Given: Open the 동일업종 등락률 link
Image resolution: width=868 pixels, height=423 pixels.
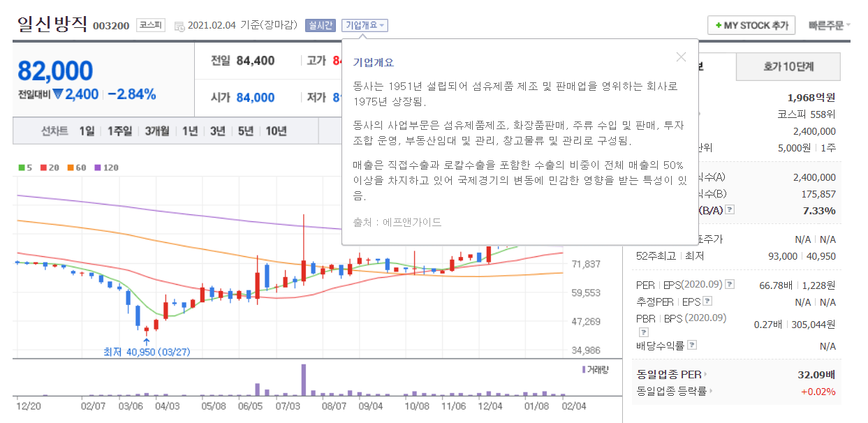Looking at the screenshot, I should pos(675,391).
